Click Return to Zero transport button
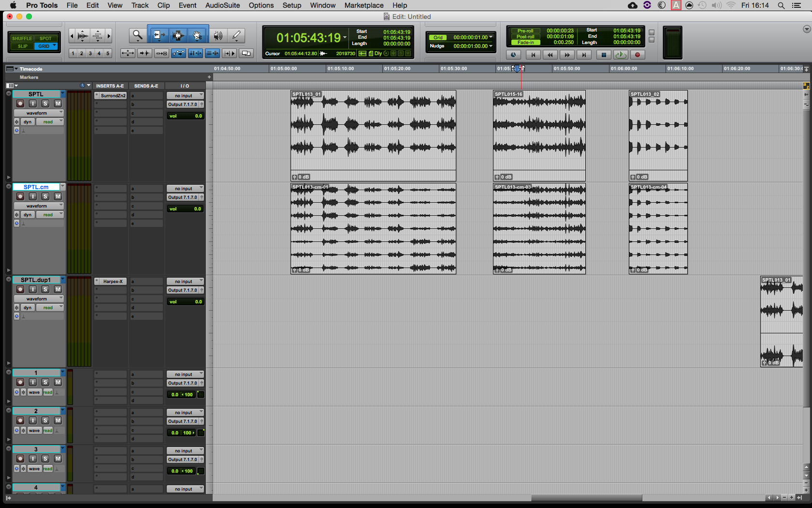Viewport: 812px width, 508px height. pos(533,55)
